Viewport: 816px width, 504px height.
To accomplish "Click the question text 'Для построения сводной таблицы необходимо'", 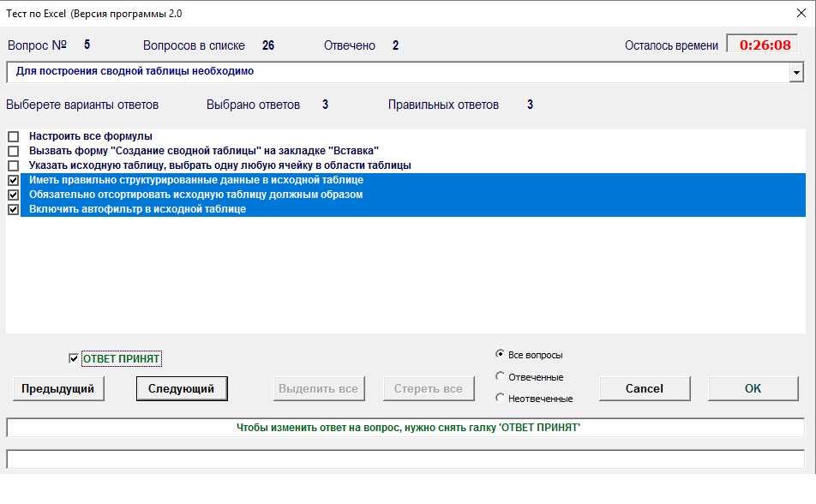I will click(x=135, y=71).
